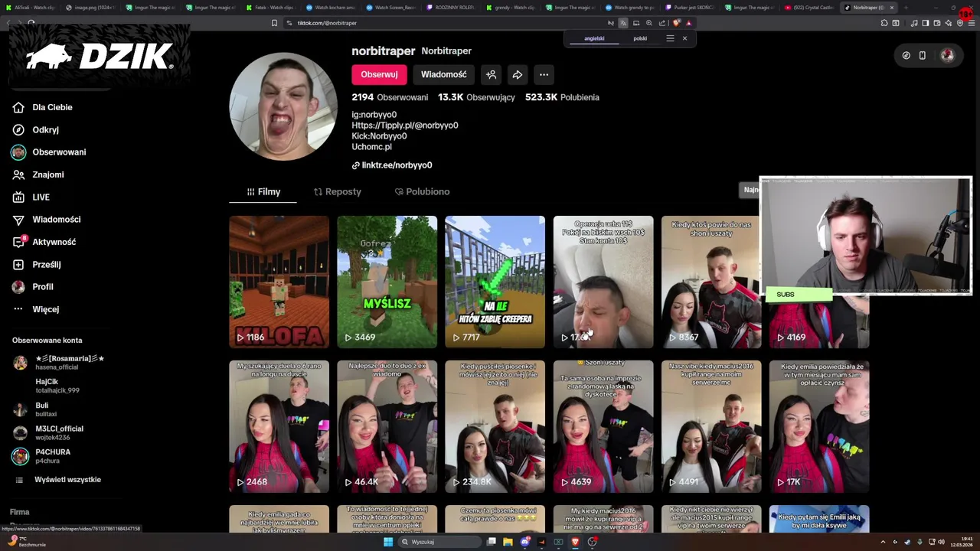Image resolution: width=980 pixels, height=551 pixels.
Task: Open the MYŚLISZ video thumbnail
Action: pos(387,282)
